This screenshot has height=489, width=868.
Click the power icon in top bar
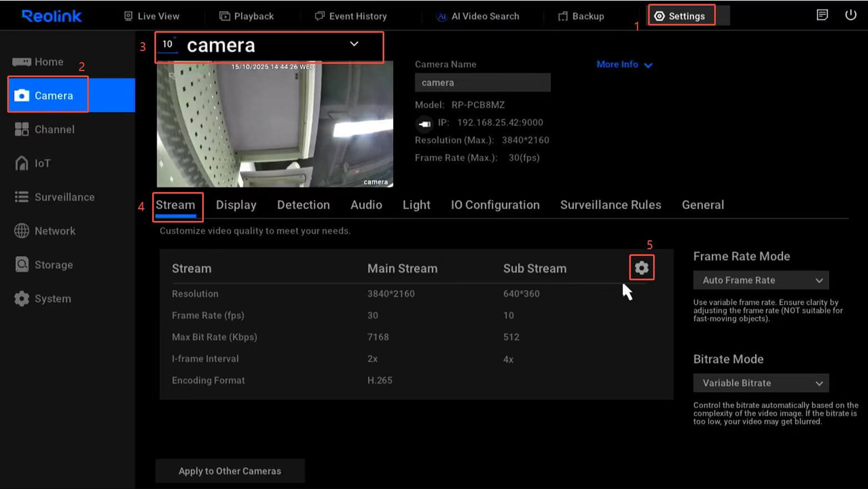[x=850, y=15]
